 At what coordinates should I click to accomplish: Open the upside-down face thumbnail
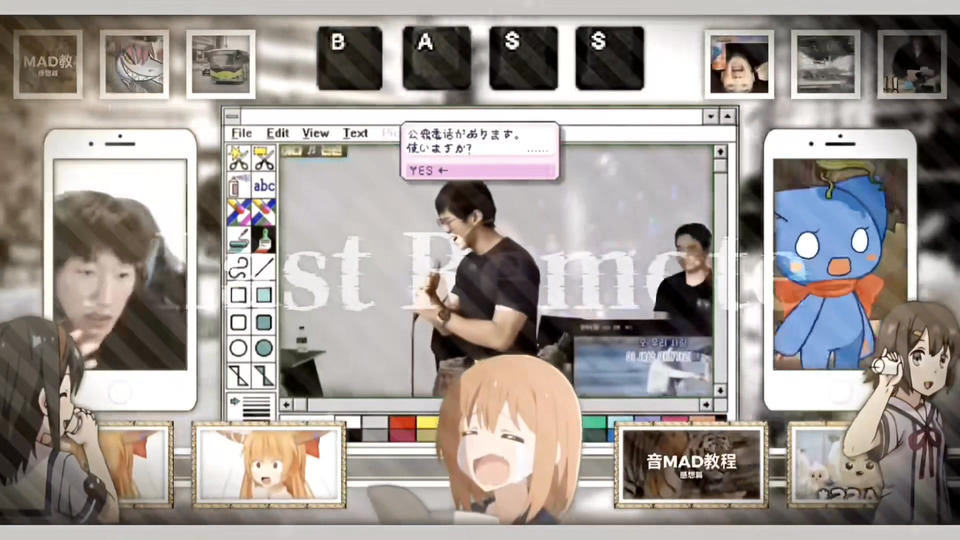pyautogui.click(x=739, y=64)
